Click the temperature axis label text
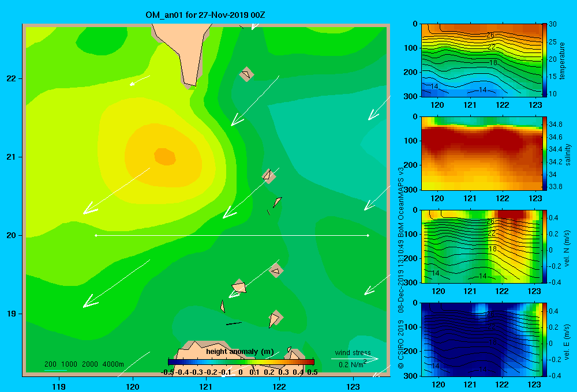The image size is (577, 392). tap(562, 61)
